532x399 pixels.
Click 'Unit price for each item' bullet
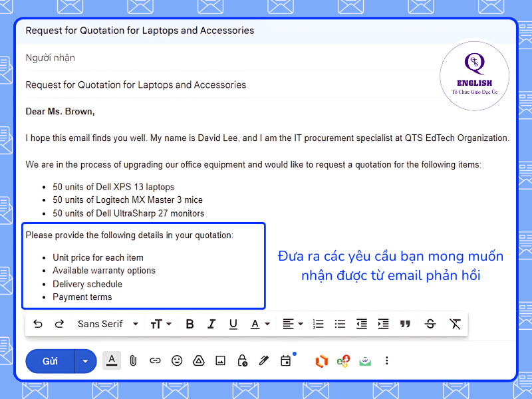(x=98, y=257)
